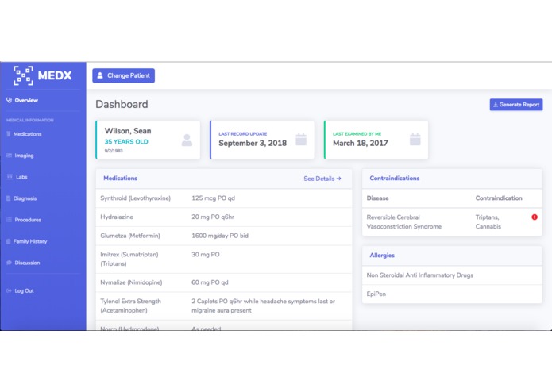Click the patient avatar icon on Wilson card

187,140
